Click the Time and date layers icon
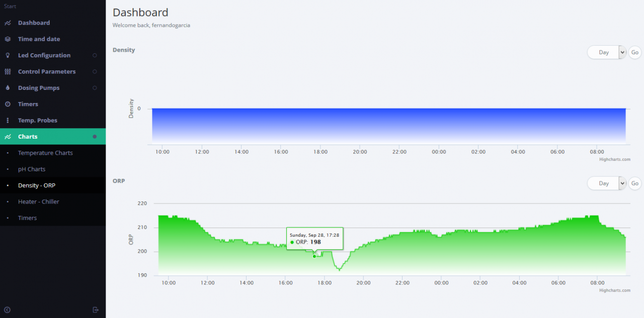644x318 pixels. (x=8, y=39)
